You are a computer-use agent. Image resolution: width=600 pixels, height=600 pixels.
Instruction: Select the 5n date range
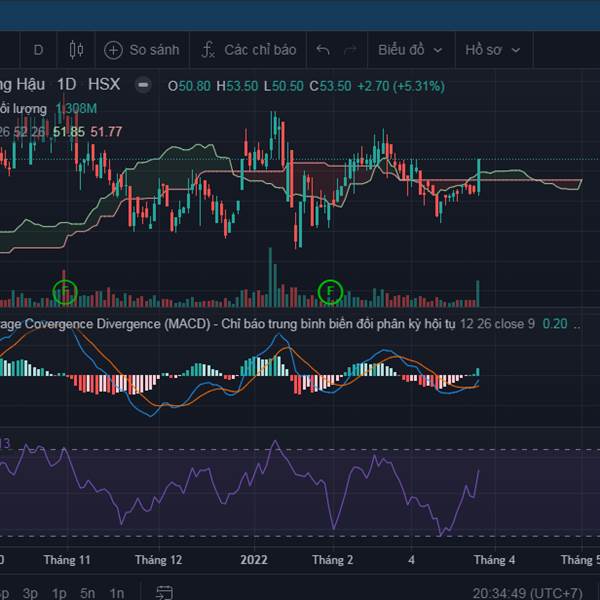point(88,593)
